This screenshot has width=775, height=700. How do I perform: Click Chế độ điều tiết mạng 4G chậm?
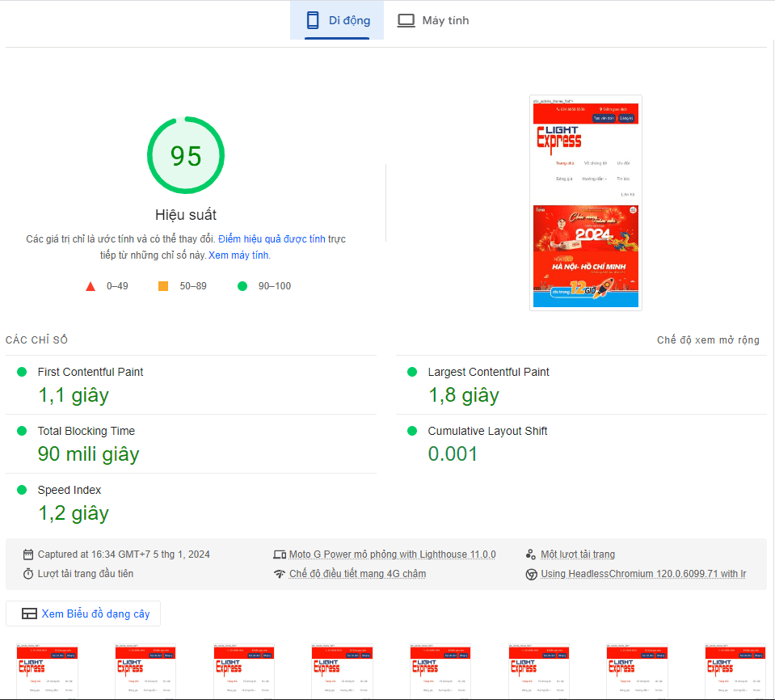coord(357,574)
